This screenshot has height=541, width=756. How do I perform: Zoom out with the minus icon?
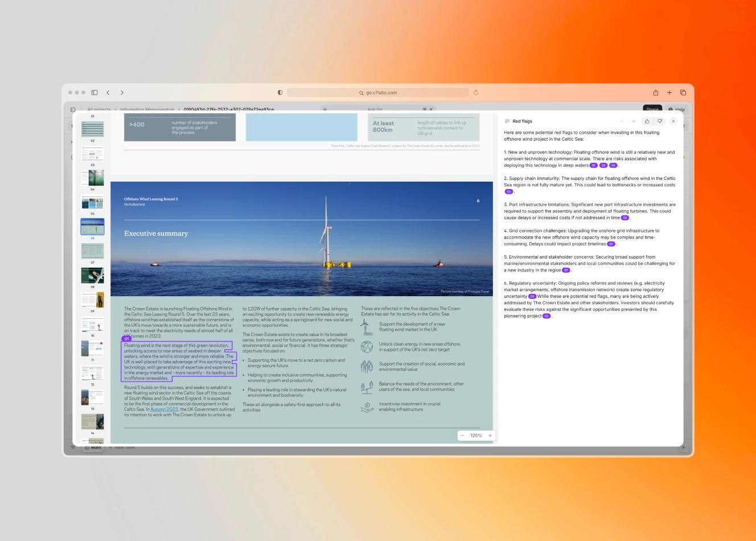pyautogui.click(x=462, y=436)
